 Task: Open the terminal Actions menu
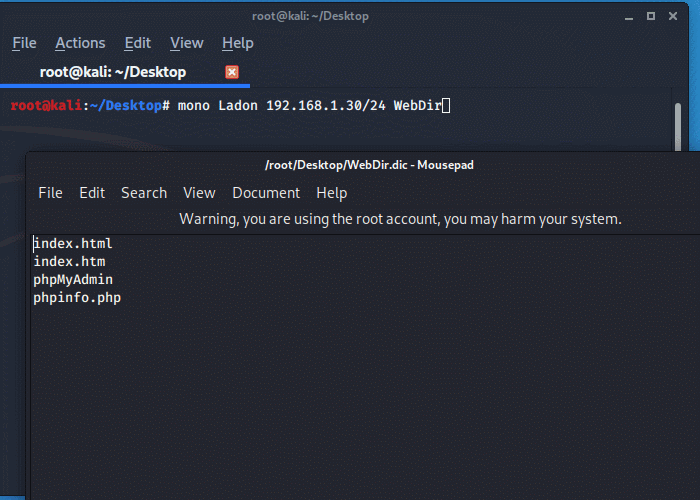pyautogui.click(x=80, y=43)
